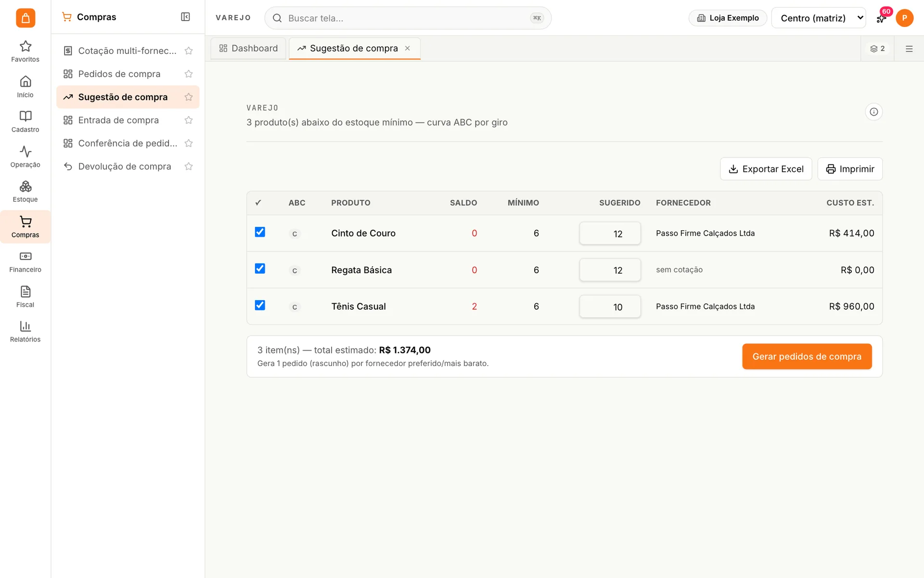Open notifications with the 60 badge
The image size is (924, 578).
[x=881, y=18]
